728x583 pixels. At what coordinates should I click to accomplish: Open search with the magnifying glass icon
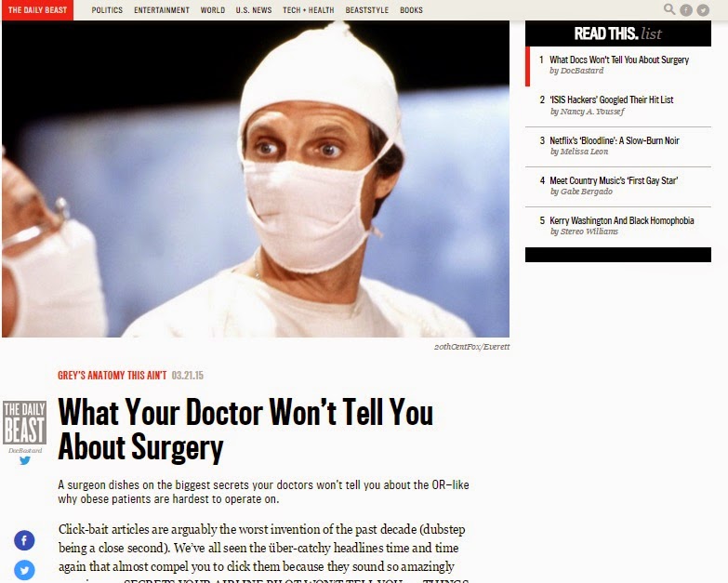669,9
